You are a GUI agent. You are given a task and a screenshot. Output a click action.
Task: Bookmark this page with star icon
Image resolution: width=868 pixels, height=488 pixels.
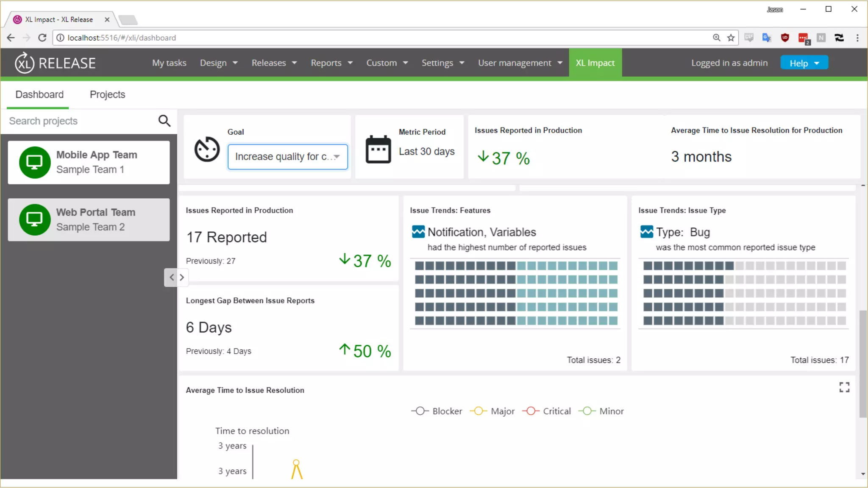[x=731, y=38]
